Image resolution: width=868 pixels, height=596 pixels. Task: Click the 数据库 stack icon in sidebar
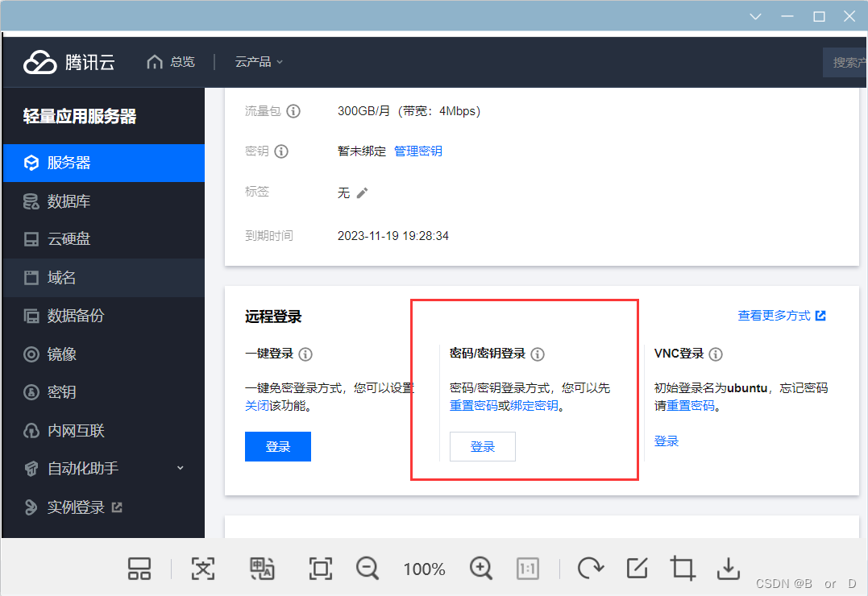[31, 201]
